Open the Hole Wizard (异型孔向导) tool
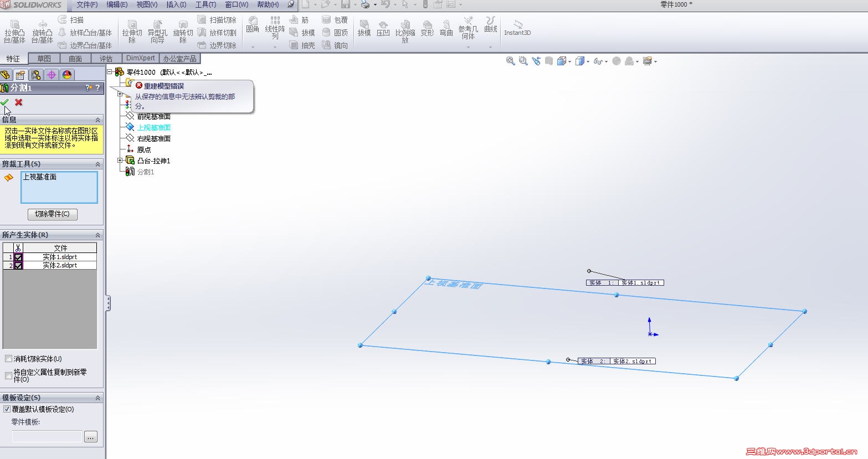This screenshot has height=459, width=868. coord(157,32)
